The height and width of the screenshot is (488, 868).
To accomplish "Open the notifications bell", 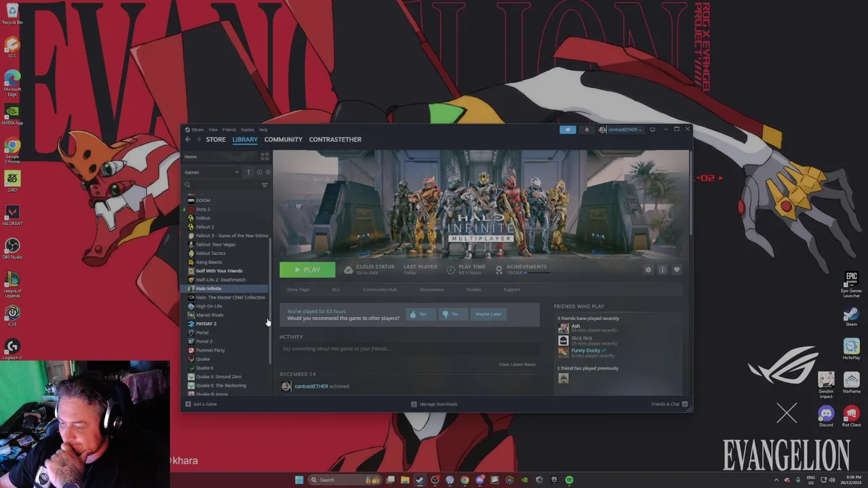I will [x=587, y=129].
